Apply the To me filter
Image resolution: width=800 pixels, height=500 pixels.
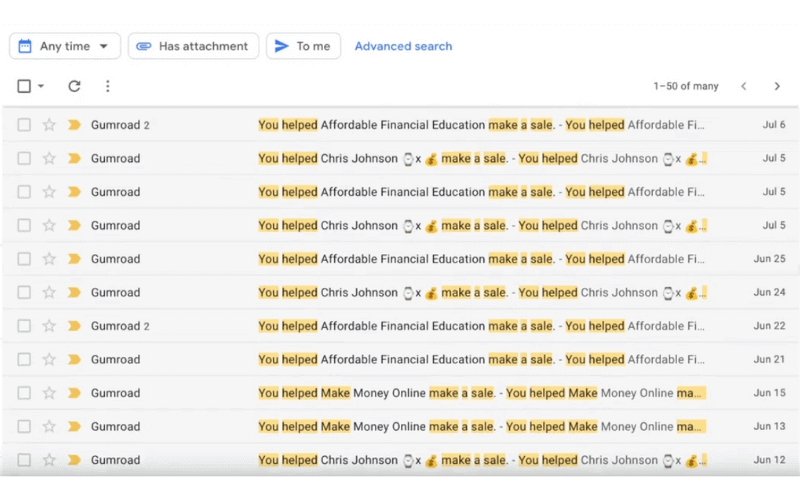303,46
